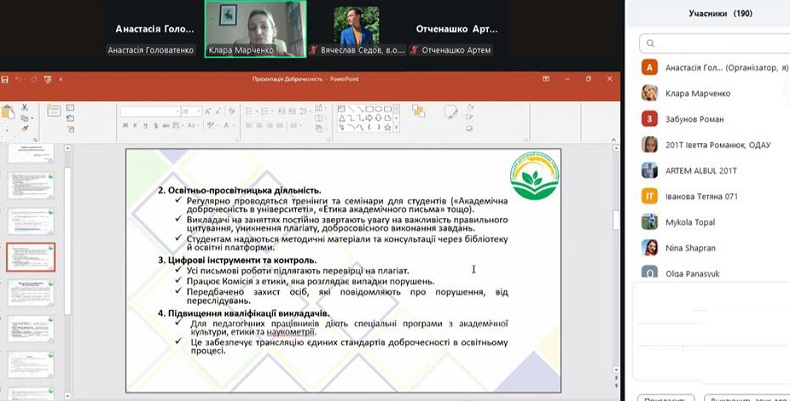
Task: Toggle Underline text formatting in ribbon
Action: 142,126
